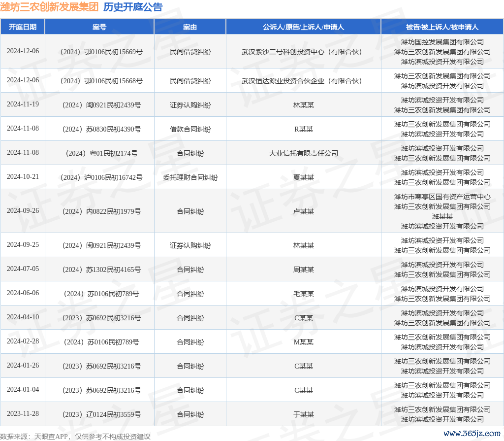Click the date 2024-09-26

(x=23, y=210)
